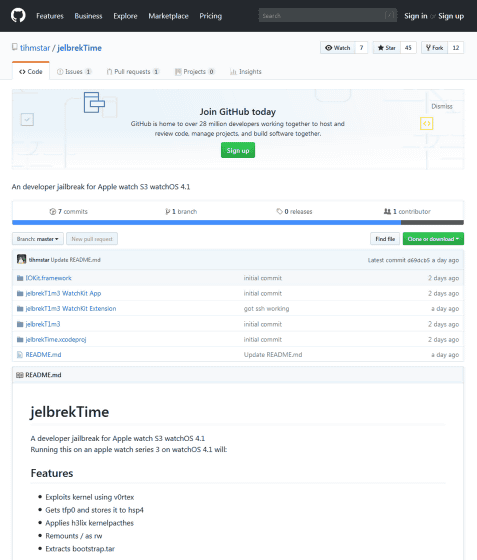Viewport: 477px width, 560px height.
Task: Open the jelbrekT1m3 folder link
Action: click(x=43, y=324)
